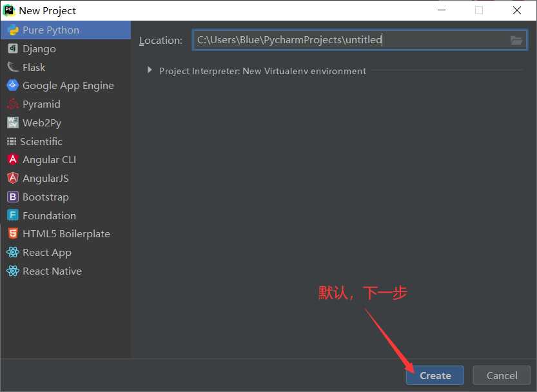Click Project Interpreter: New Virtualenv environment text

tap(262, 71)
